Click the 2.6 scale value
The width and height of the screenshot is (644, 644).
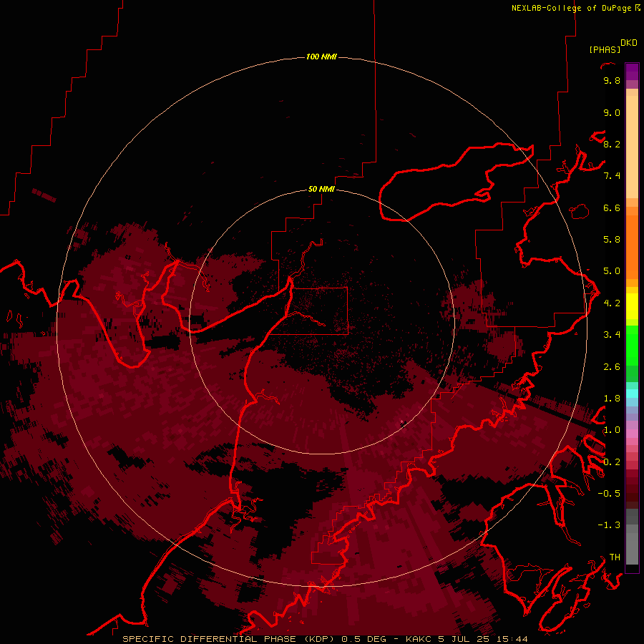pyautogui.click(x=612, y=367)
